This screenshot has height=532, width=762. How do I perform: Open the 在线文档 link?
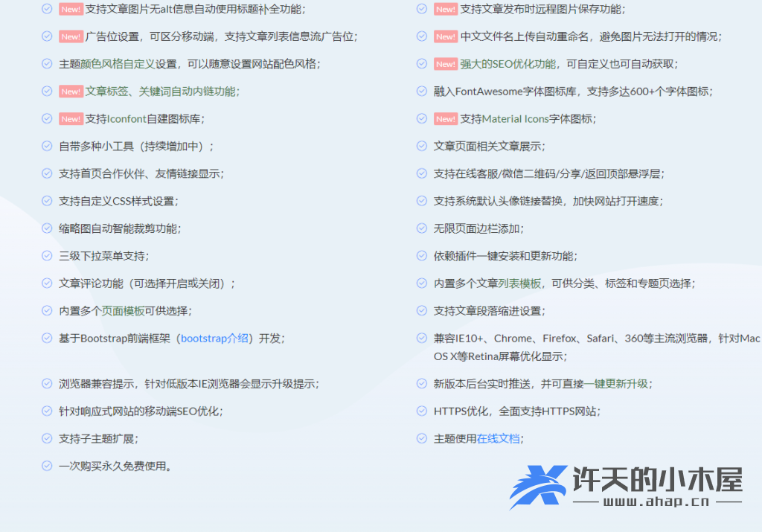(498, 439)
